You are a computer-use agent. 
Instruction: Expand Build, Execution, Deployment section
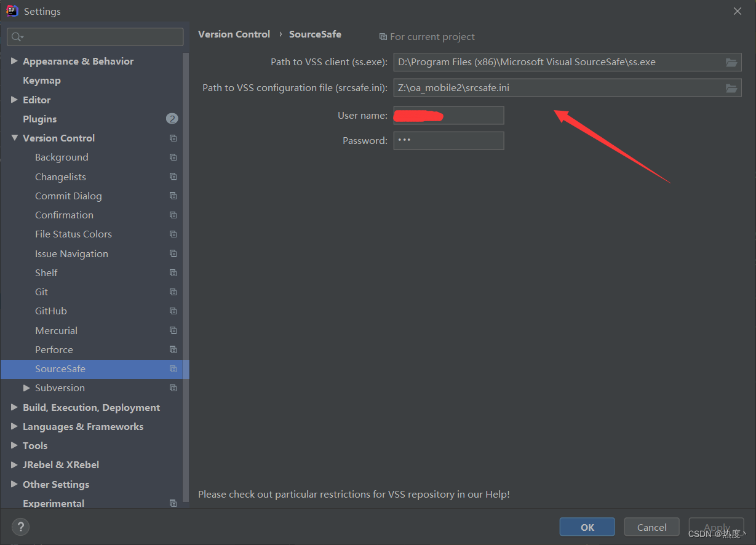pyautogui.click(x=14, y=407)
